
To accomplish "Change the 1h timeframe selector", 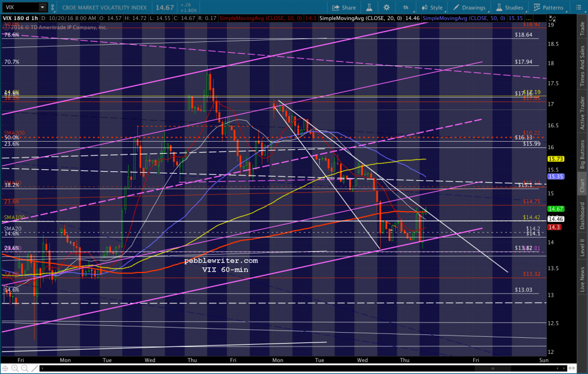I will click(407, 7).
